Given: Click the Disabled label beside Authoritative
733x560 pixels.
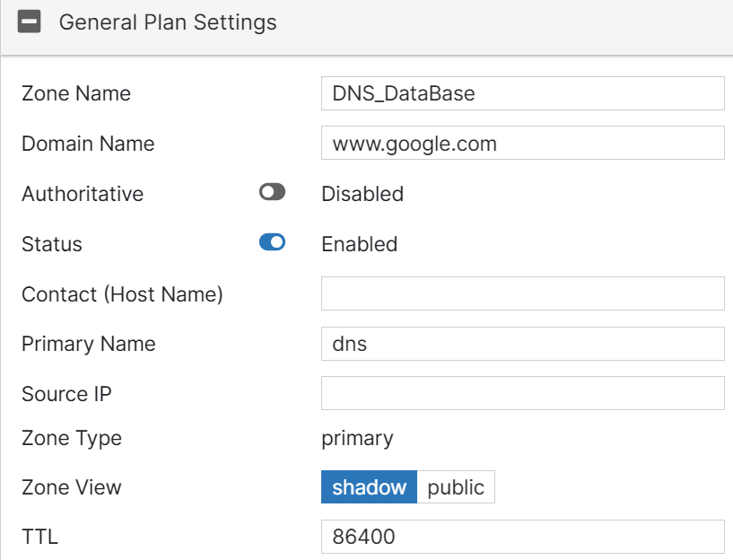Looking at the screenshot, I should [362, 193].
